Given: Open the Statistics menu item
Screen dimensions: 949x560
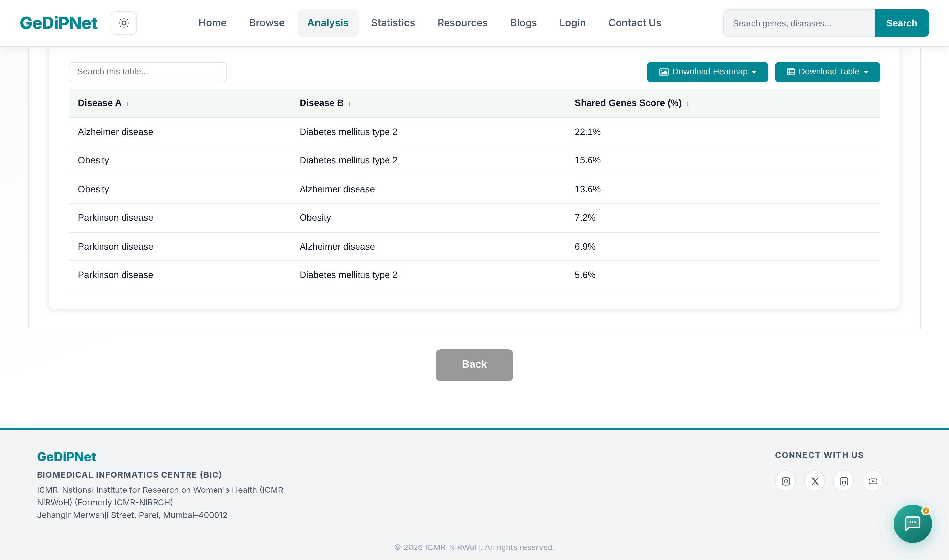Looking at the screenshot, I should pyautogui.click(x=393, y=23).
